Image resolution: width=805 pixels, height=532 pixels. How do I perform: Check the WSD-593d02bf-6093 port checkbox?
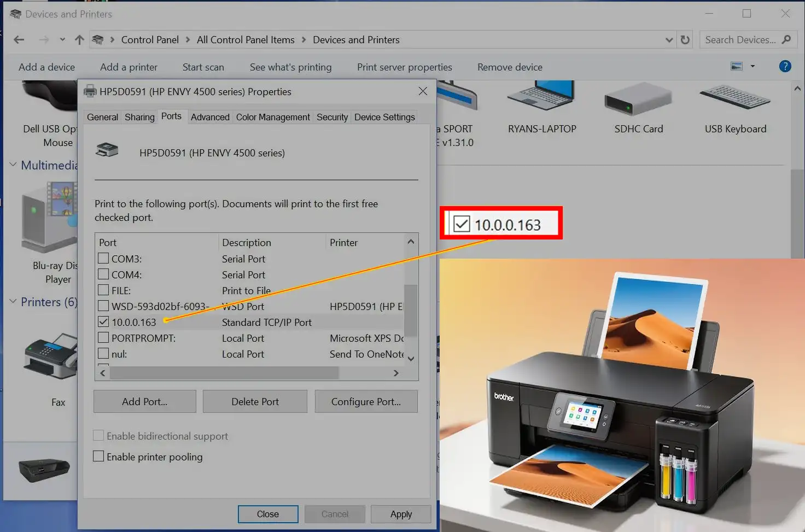(x=103, y=306)
